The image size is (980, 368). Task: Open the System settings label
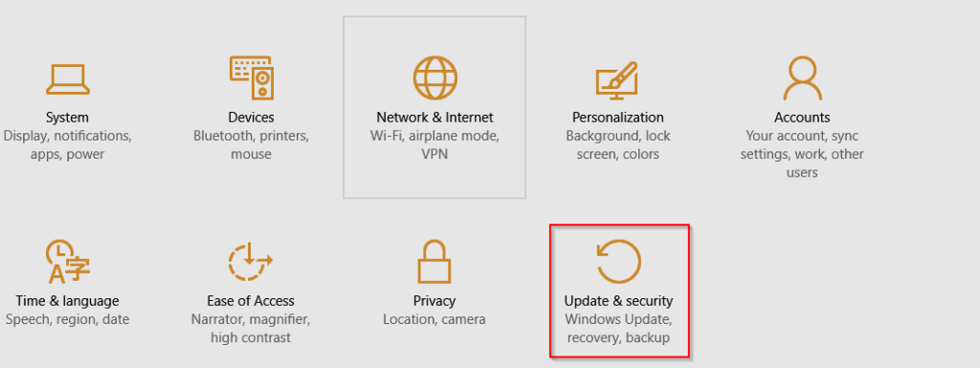[68, 118]
